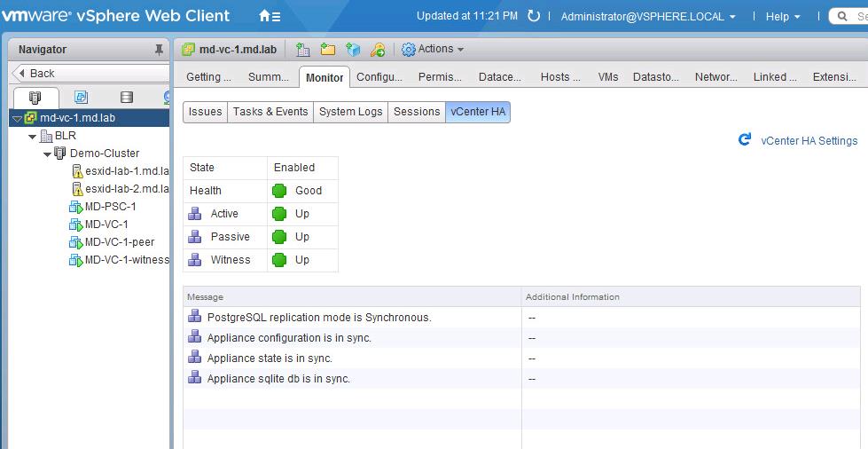868x449 pixels.
Task: Open Hosts and Clusters navigator tab
Action: 35,98
